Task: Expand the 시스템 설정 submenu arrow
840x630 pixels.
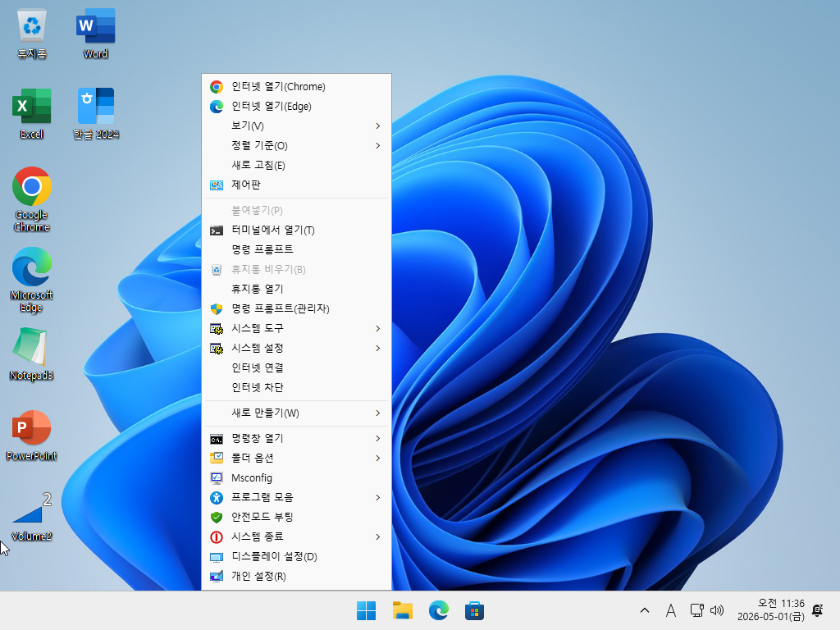Action: 378,348
